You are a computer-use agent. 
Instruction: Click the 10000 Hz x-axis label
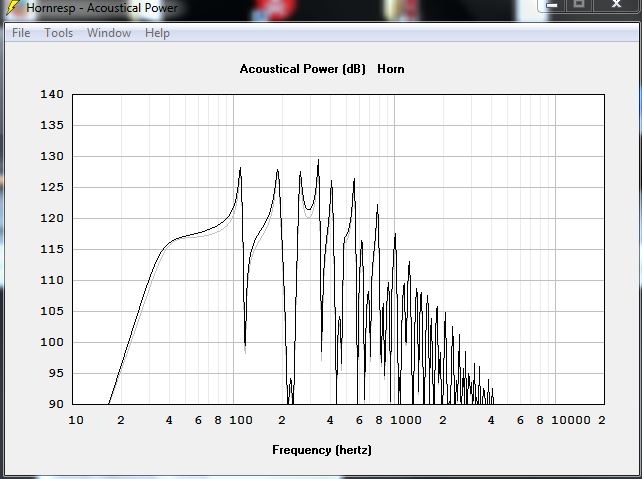[571, 420]
